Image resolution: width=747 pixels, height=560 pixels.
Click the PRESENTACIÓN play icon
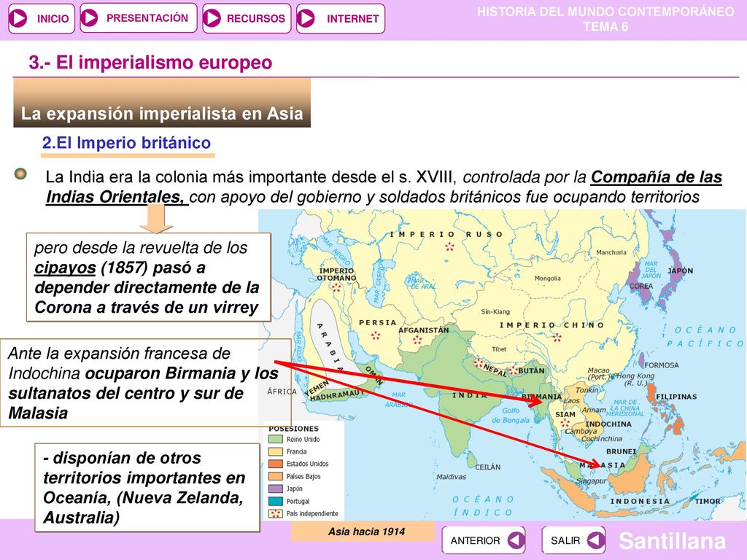pos(89,18)
